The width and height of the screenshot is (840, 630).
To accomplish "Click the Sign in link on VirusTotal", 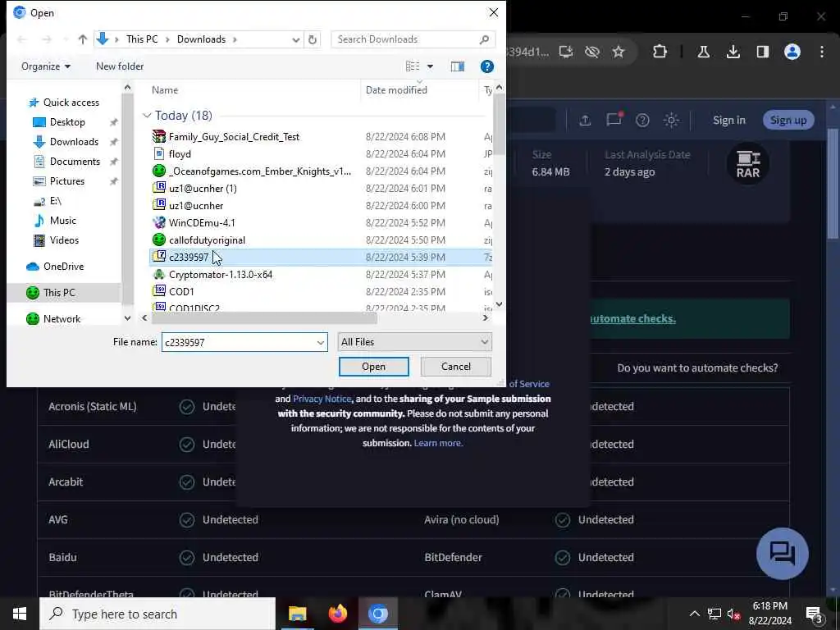I will tap(729, 120).
